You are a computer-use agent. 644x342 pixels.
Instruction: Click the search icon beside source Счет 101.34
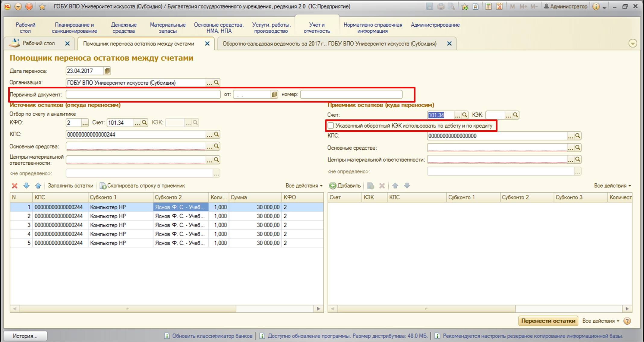point(144,122)
